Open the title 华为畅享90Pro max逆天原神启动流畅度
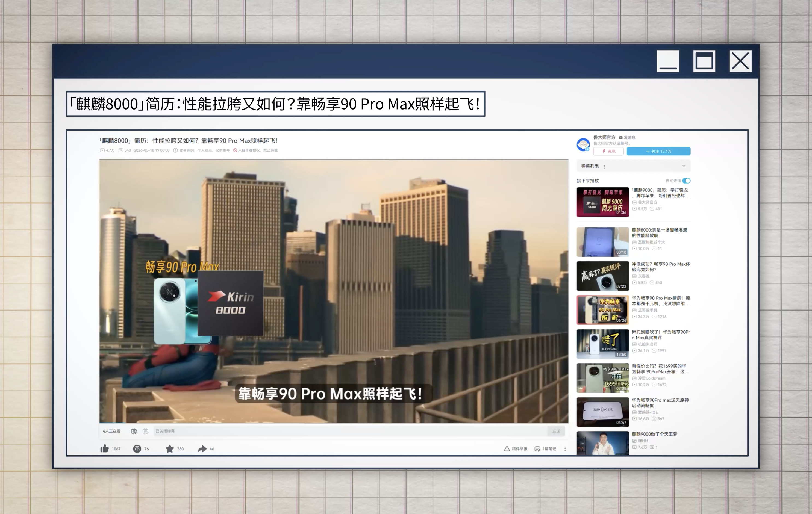This screenshot has width=812, height=514. click(x=660, y=403)
